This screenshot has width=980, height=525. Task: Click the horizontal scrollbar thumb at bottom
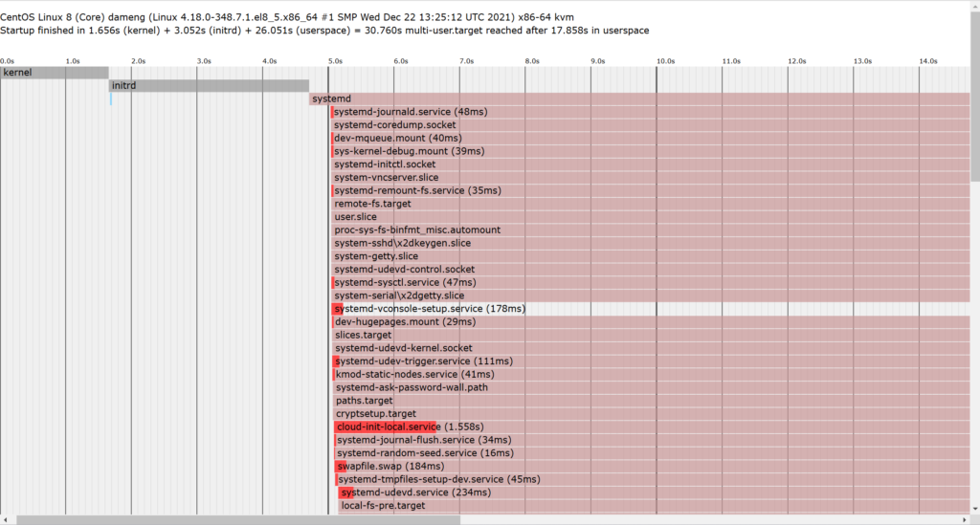[237, 519]
